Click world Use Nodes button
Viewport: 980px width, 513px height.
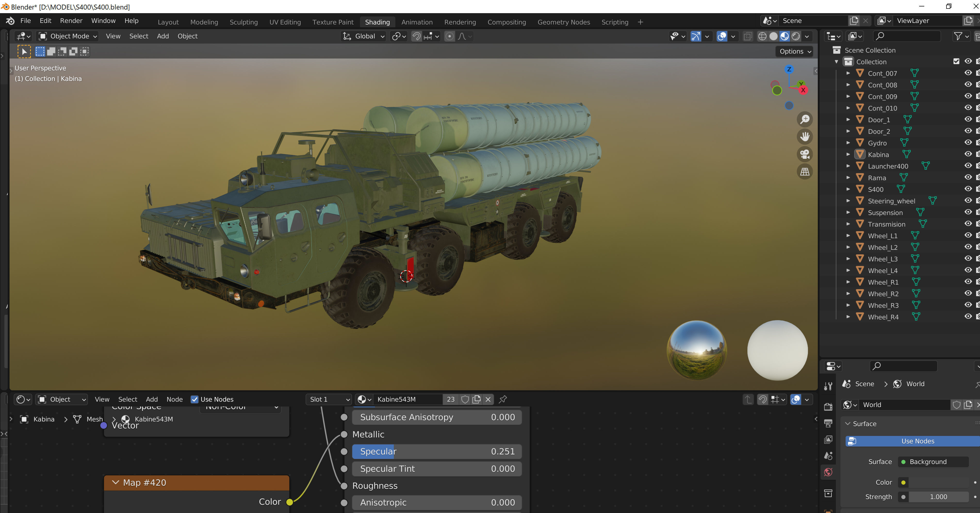point(917,441)
